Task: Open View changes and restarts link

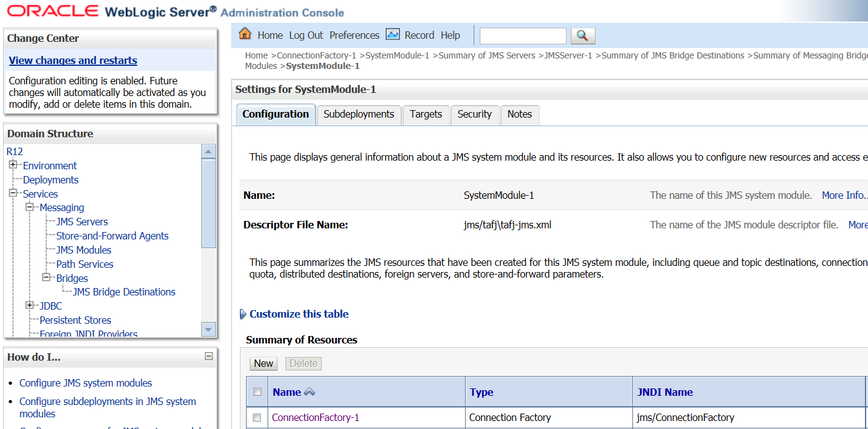Action: click(73, 60)
